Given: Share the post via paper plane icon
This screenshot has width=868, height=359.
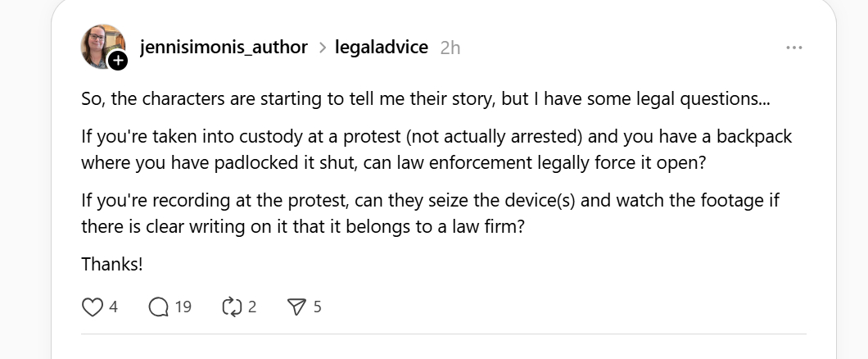Looking at the screenshot, I should coord(296,307).
